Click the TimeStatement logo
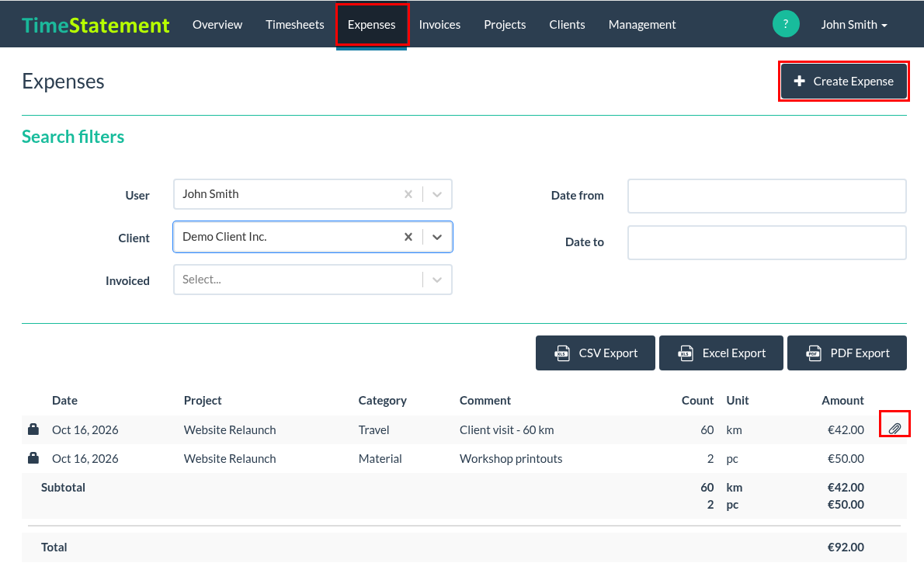 [96, 25]
